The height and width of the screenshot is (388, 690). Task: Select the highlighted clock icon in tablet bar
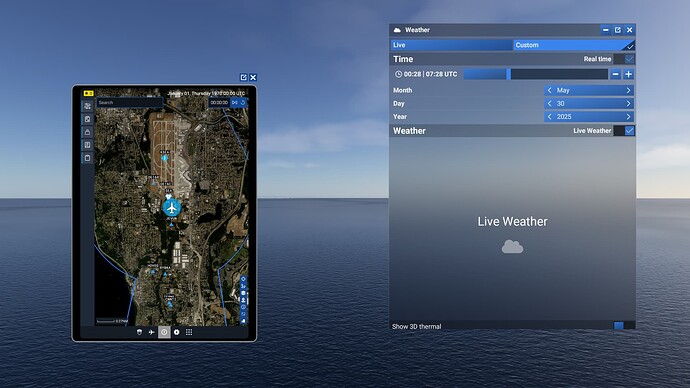tap(164, 332)
